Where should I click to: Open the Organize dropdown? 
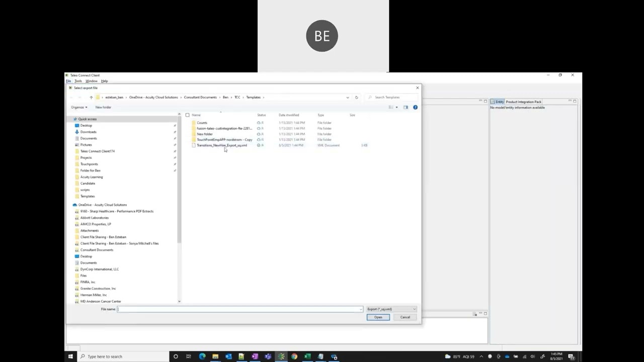click(x=79, y=107)
